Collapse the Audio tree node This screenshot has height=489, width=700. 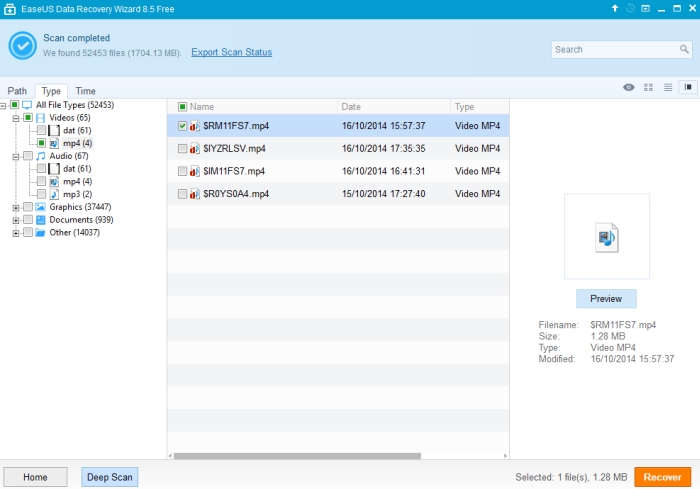[x=16, y=157]
